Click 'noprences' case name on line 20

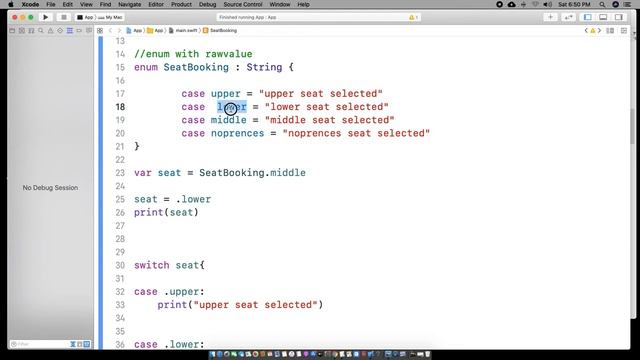click(x=238, y=133)
